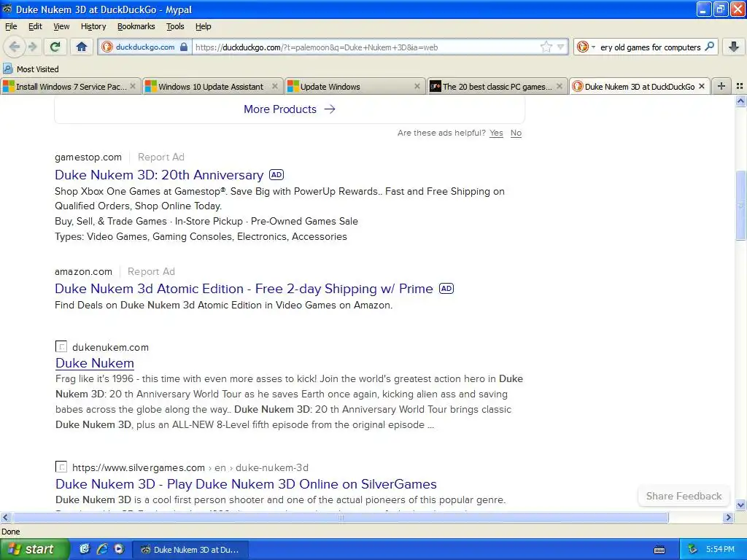Click the gamestop.com ad domain text

point(88,157)
